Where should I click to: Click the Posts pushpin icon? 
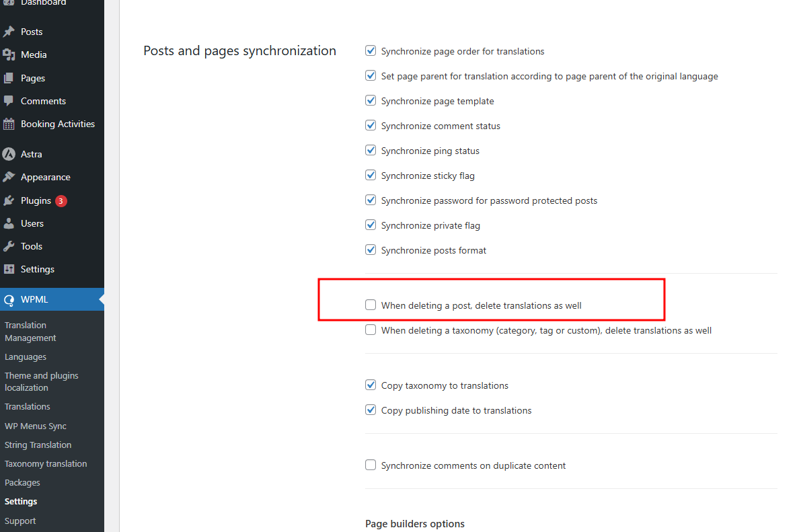[x=9, y=32]
